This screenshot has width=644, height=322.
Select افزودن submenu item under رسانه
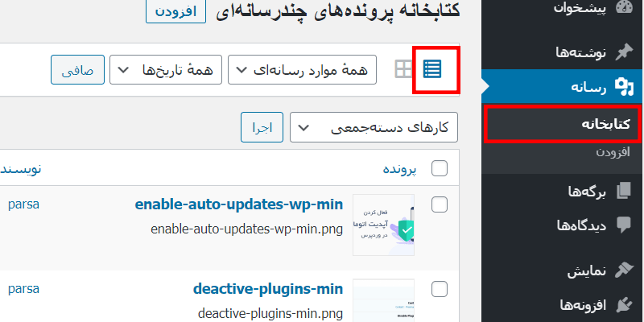(x=613, y=152)
